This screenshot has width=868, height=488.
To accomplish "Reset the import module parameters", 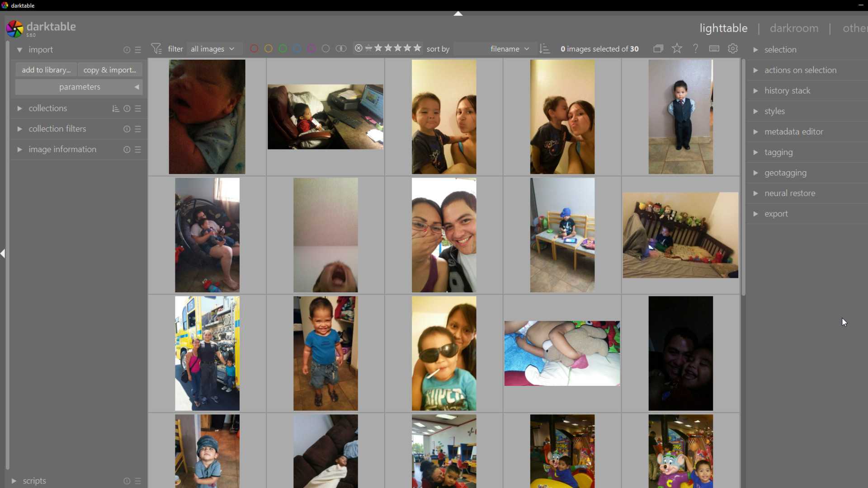I will coord(127,50).
